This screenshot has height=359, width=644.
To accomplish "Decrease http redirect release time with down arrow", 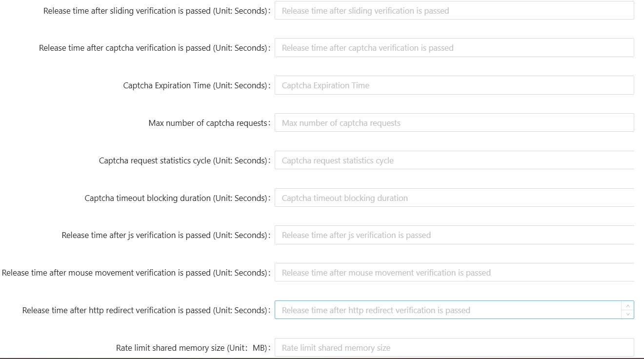I will 628,315.
